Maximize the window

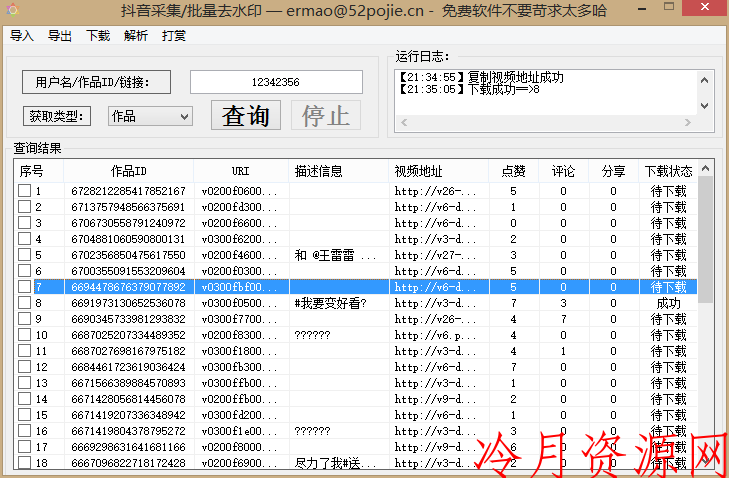click(x=669, y=7)
